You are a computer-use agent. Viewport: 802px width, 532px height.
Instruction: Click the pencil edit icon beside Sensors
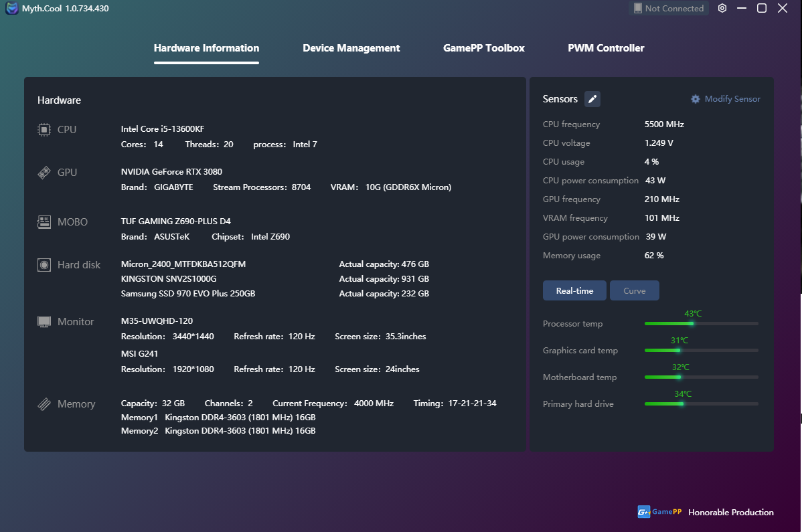point(592,99)
